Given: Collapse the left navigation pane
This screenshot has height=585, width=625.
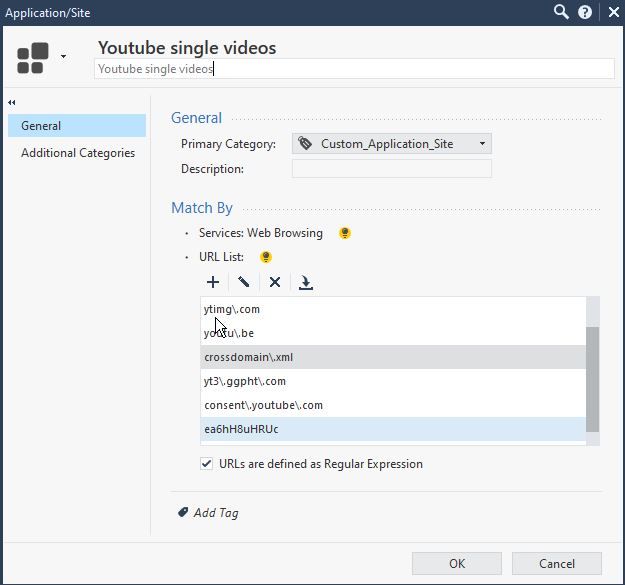Looking at the screenshot, I should (x=12, y=102).
